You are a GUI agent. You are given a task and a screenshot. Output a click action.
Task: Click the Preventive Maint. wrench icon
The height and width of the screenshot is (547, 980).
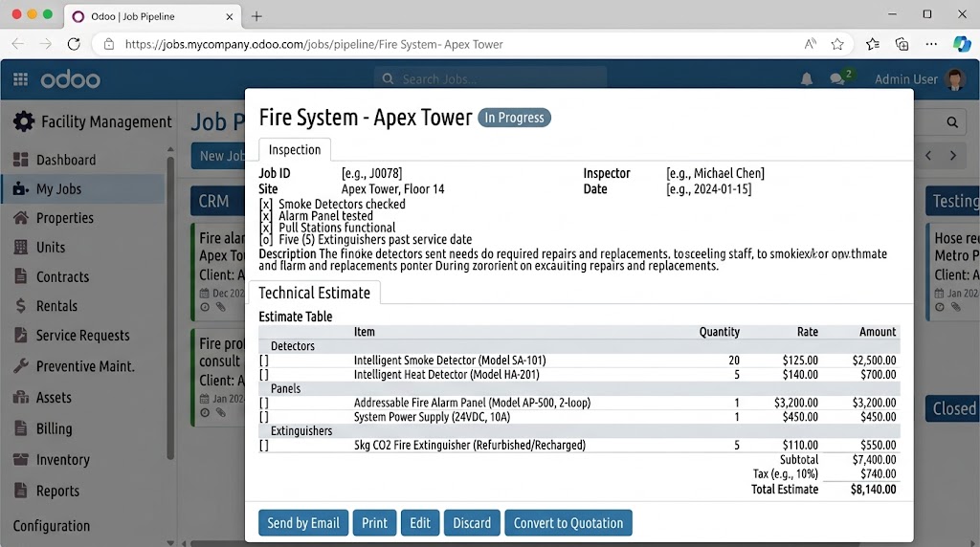[x=21, y=366]
